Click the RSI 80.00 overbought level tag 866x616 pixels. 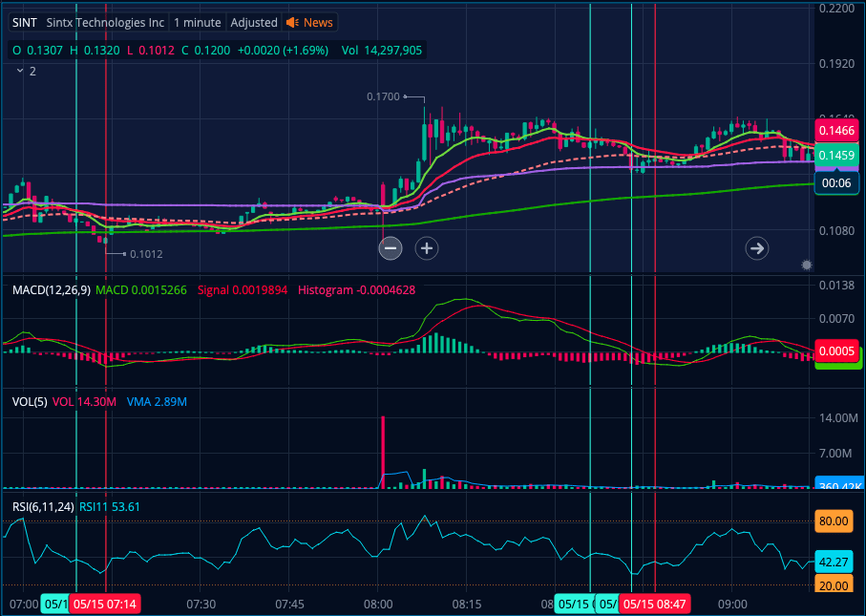click(834, 521)
